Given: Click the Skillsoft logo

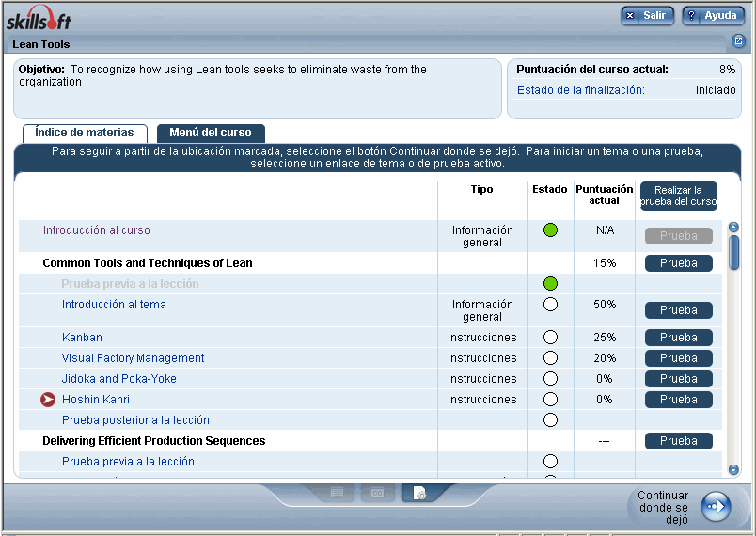Looking at the screenshot, I should point(39,20).
